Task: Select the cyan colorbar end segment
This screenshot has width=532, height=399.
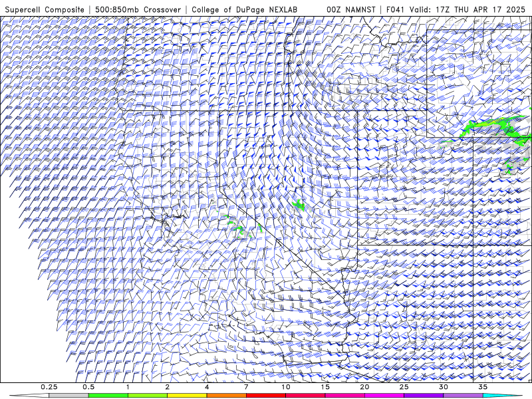Action: coord(502,396)
